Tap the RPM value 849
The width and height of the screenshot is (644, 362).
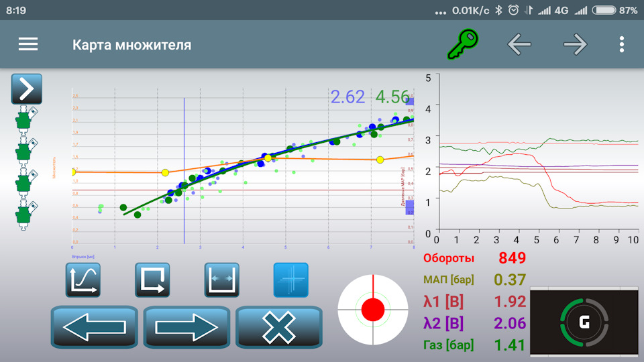512,257
